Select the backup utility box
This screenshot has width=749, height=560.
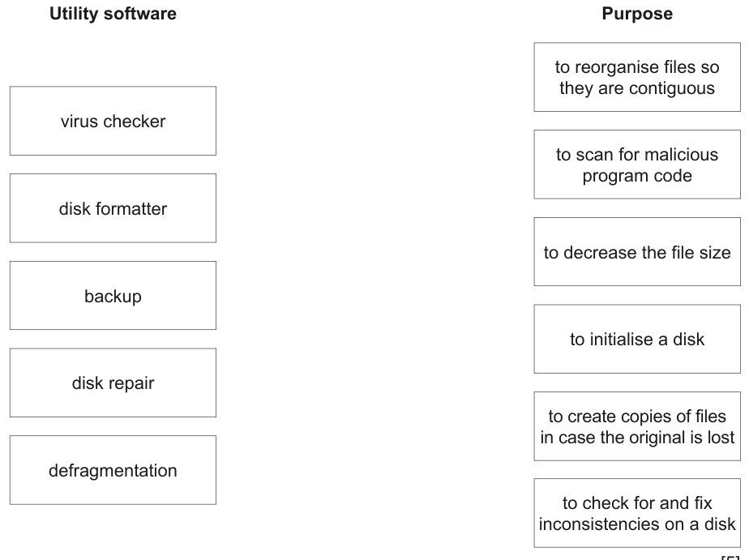click(x=113, y=296)
